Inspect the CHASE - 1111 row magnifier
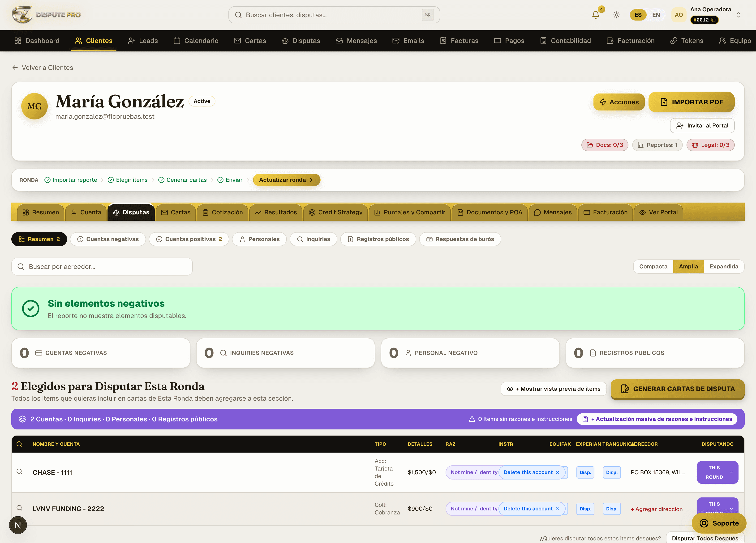 [x=19, y=472]
